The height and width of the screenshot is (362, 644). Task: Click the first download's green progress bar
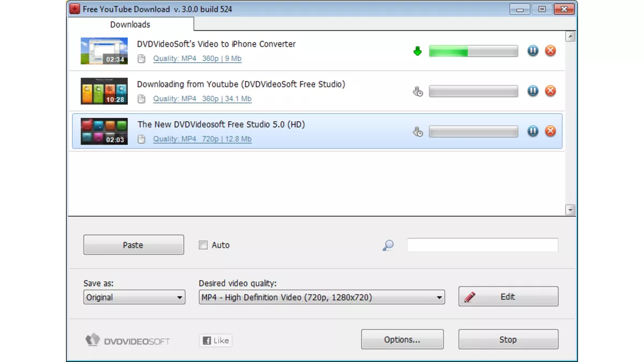coord(473,51)
